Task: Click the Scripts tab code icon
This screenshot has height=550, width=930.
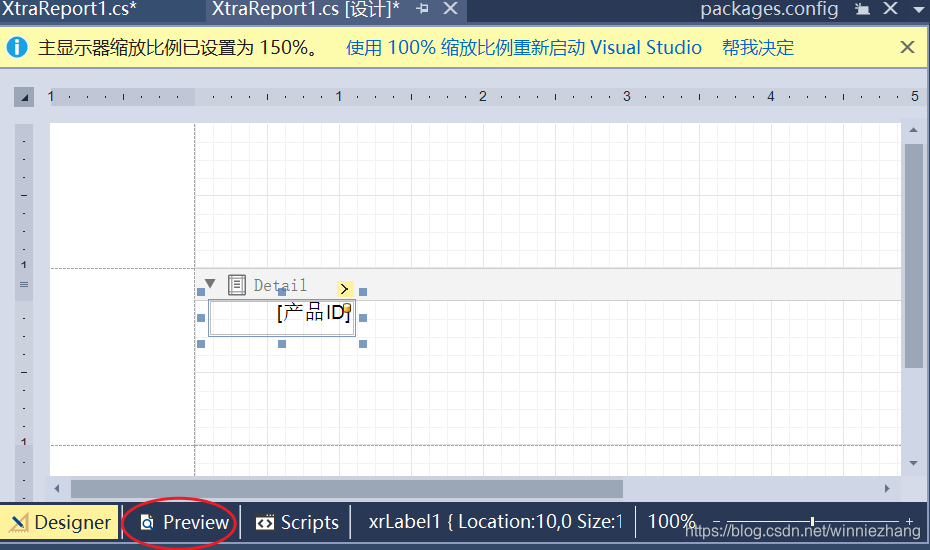Action: [265, 522]
